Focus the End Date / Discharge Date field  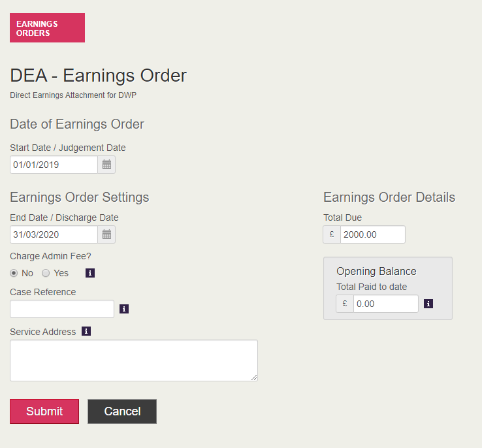54,234
